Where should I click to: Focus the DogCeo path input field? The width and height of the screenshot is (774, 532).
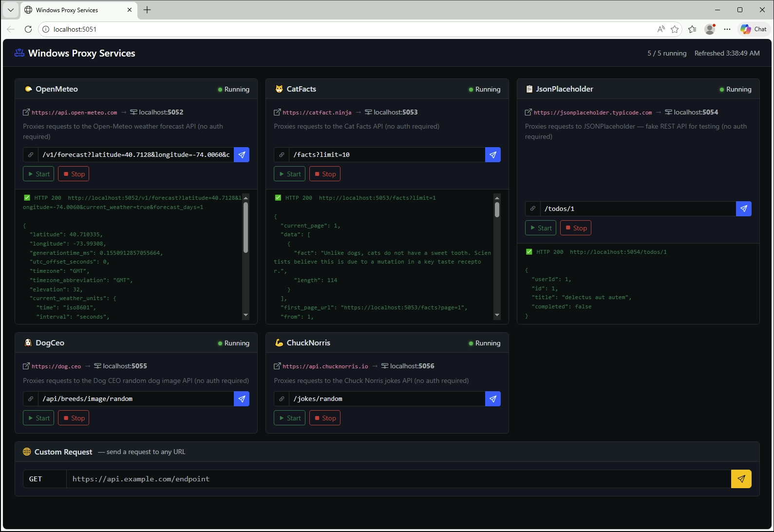coord(136,399)
